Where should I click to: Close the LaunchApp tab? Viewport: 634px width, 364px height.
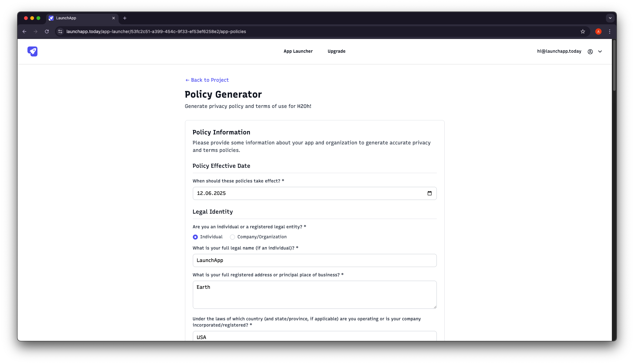[114, 18]
